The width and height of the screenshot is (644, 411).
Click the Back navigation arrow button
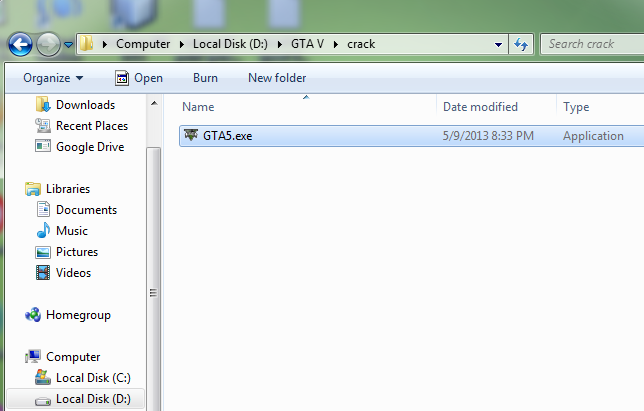click(20, 44)
